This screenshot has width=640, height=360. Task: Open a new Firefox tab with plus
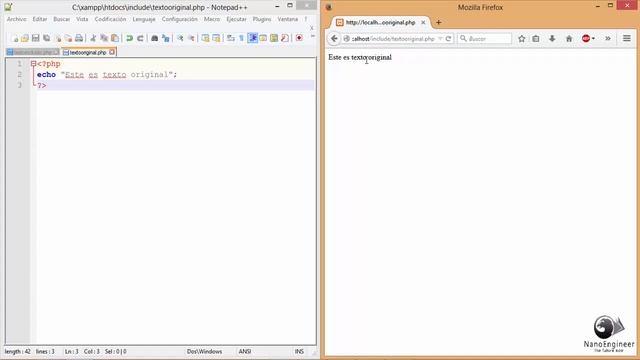coord(439,22)
